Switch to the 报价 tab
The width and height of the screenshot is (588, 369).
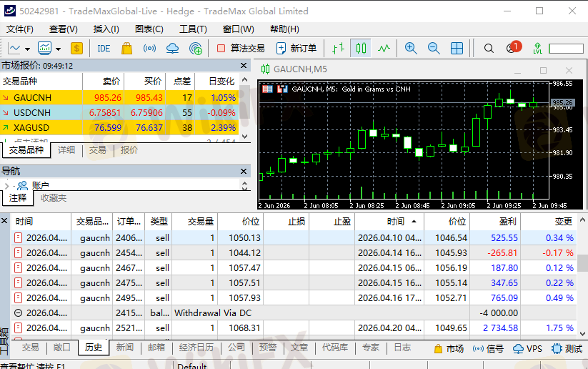click(129, 149)
